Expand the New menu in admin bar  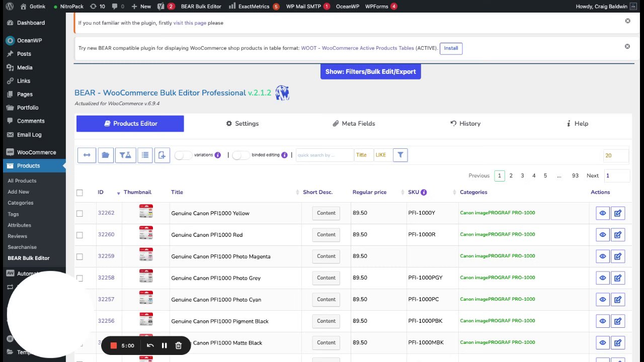(x=141, y=7)
